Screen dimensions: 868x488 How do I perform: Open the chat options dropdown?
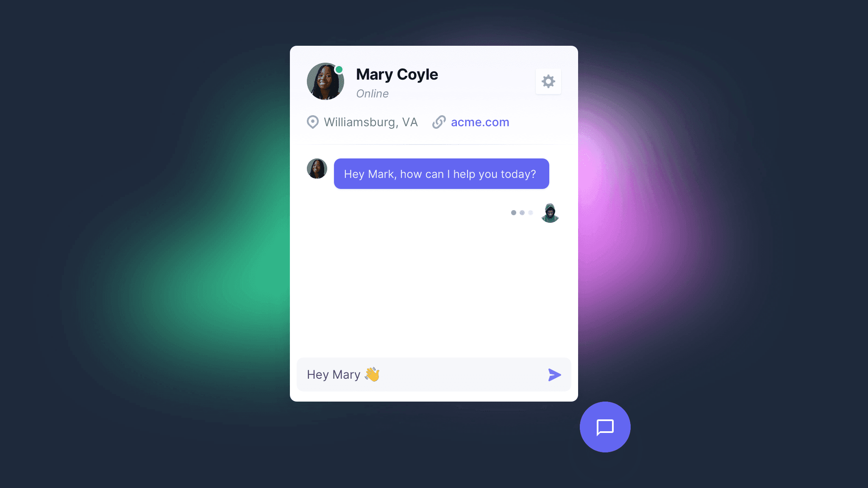pyautogui.click(x=547, y=81)
